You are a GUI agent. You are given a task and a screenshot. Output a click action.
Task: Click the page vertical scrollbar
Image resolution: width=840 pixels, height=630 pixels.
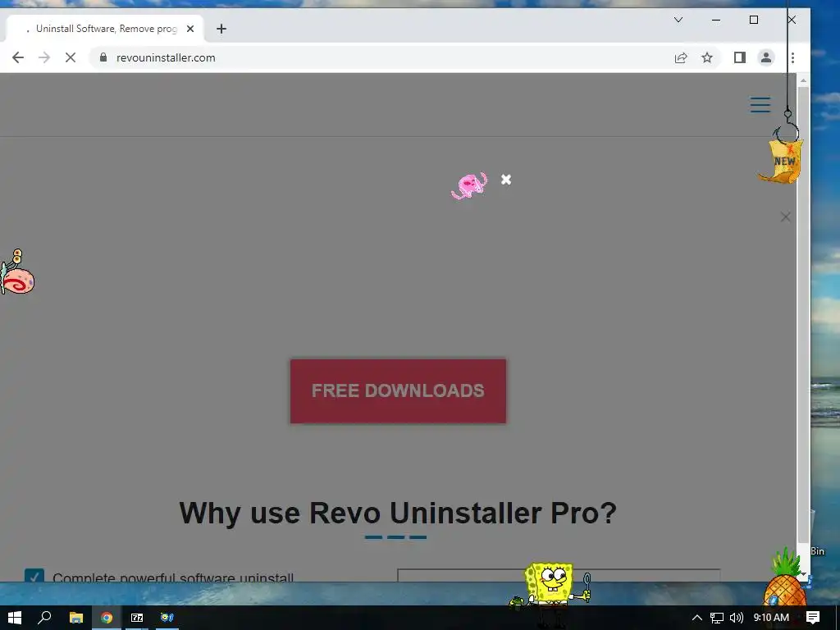pyautogui.click(x=803, y=314)
